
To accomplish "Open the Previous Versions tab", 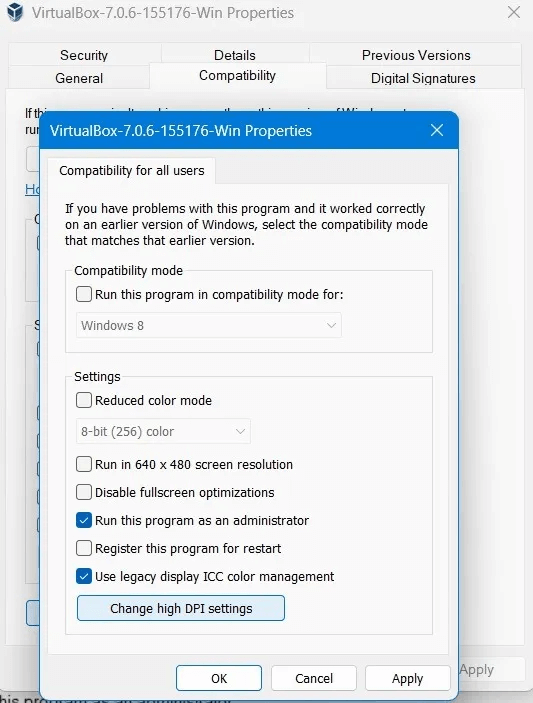I will click(416, 55).
